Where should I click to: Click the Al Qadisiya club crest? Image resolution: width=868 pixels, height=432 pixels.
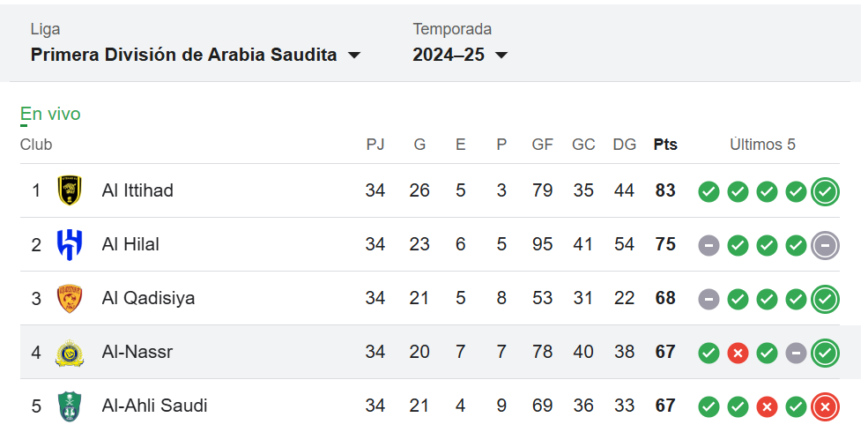tap(70, 299)
